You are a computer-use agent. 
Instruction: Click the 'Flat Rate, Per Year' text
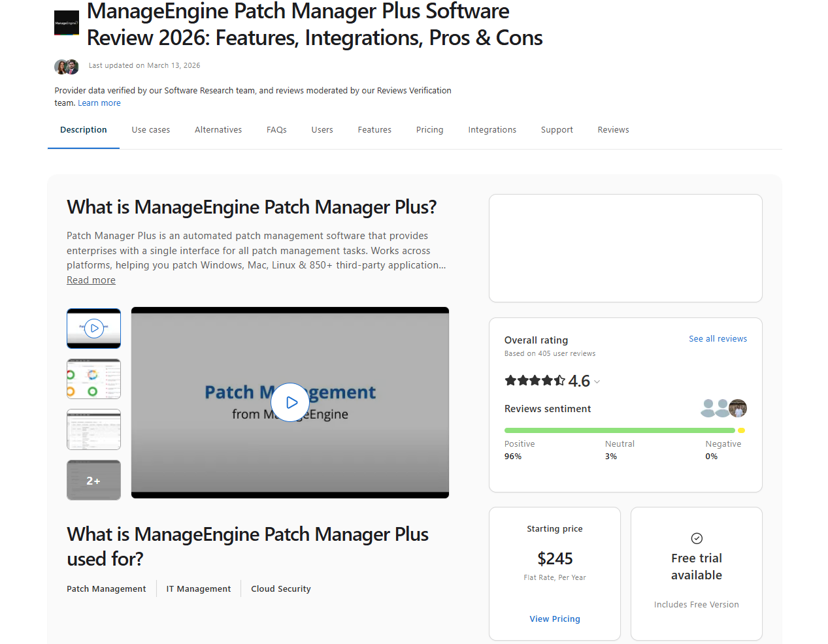[555, 578]
